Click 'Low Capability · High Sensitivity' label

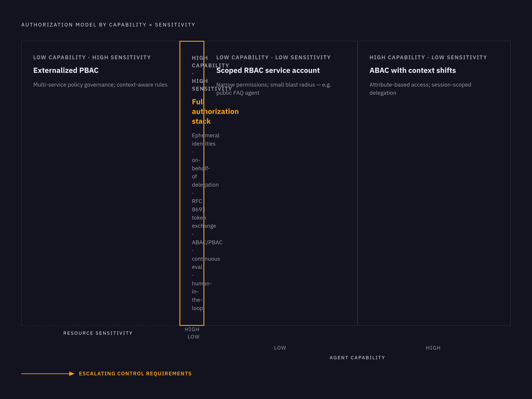click(92, 57)
